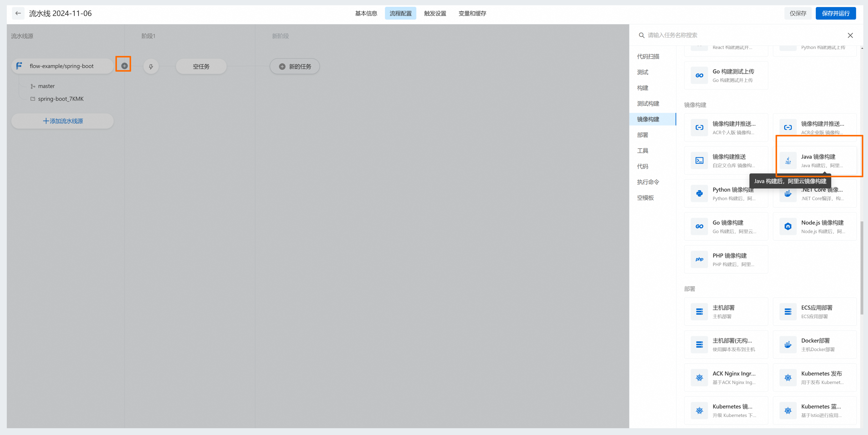Choose the Docker部署 task title
The image size is (868, 435).
click(x=816, y=341)
